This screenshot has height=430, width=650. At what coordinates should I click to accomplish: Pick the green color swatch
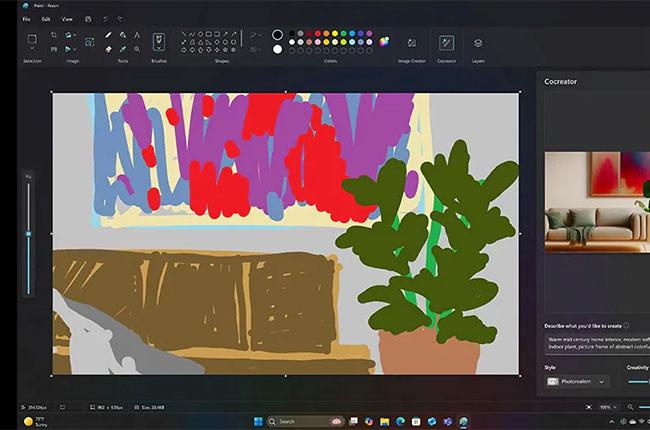tap(343, 34)
